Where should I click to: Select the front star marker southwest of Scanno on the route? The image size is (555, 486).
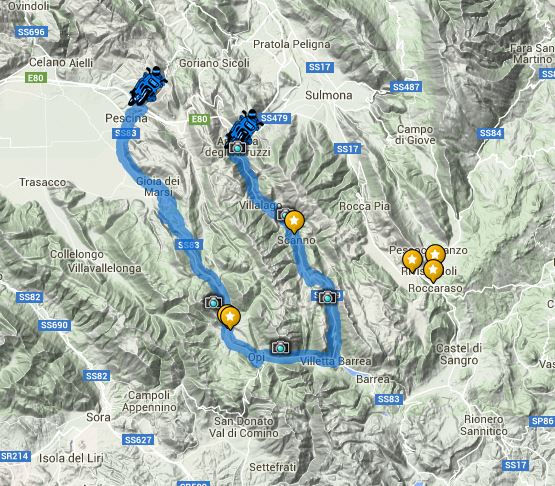click(230, 318)
